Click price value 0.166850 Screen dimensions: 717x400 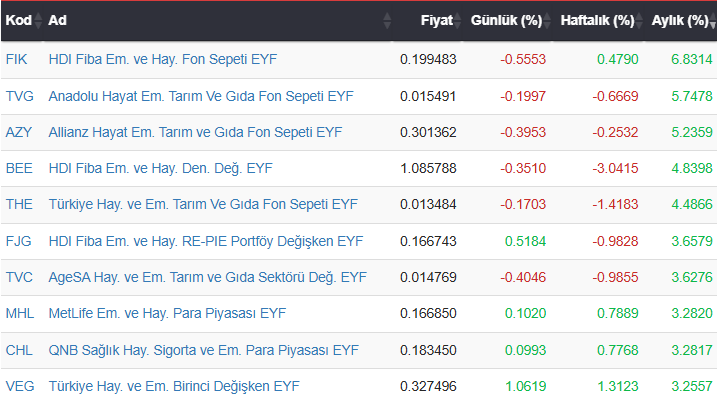428,314
